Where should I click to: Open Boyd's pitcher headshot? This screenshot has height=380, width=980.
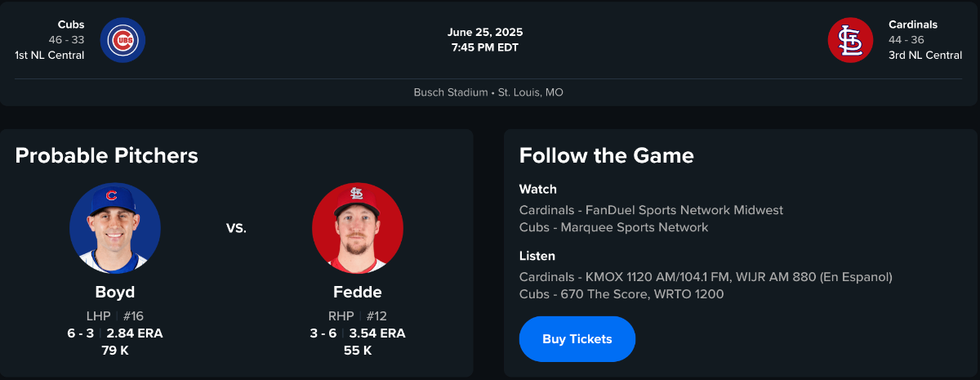tap(115, 228)
